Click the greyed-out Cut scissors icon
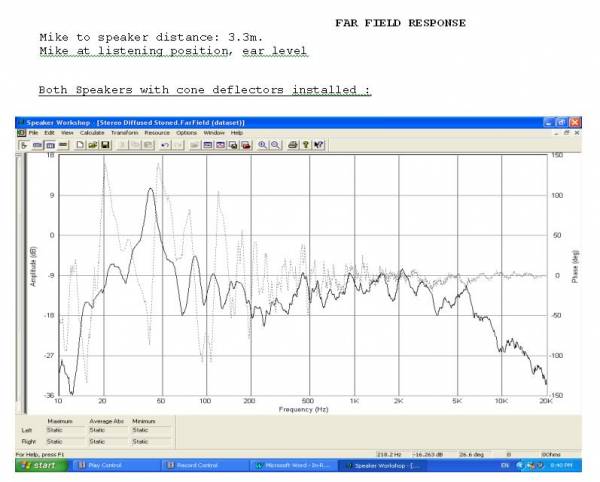 pyautogui.click(x=122, y=145)
